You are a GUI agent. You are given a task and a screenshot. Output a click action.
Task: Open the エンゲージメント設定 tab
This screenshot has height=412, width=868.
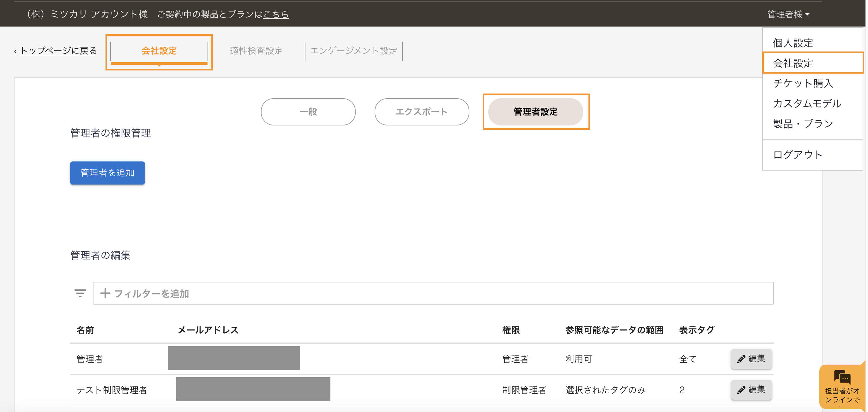click(x=353, y=51)
